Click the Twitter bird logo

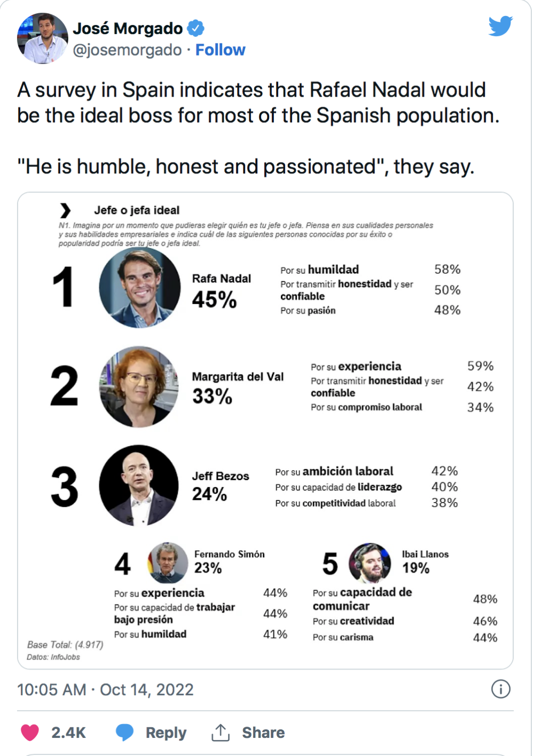[500, 26]
